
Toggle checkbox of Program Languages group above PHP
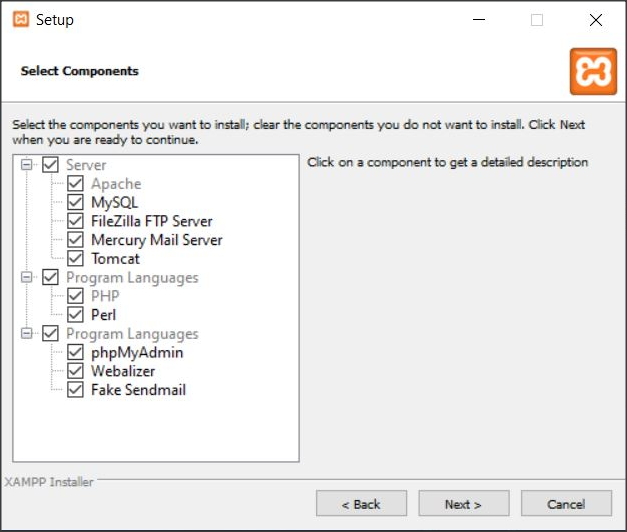[x=50, y=277]
